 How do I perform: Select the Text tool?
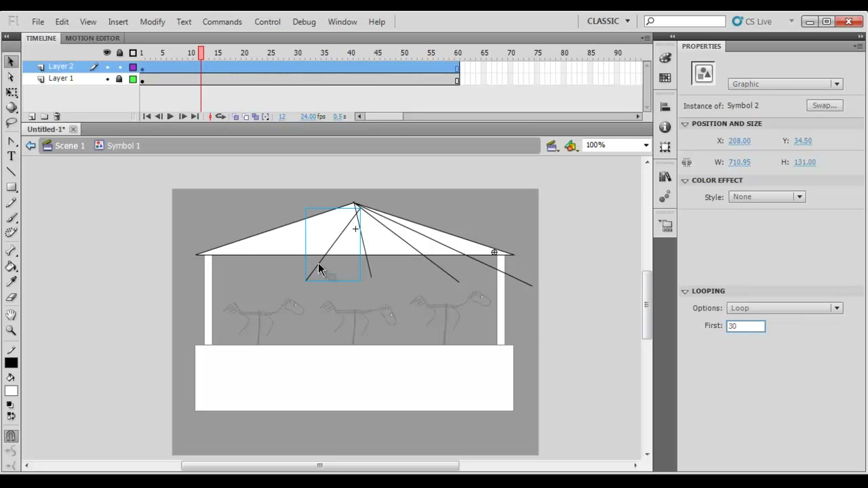pos(11,157)
